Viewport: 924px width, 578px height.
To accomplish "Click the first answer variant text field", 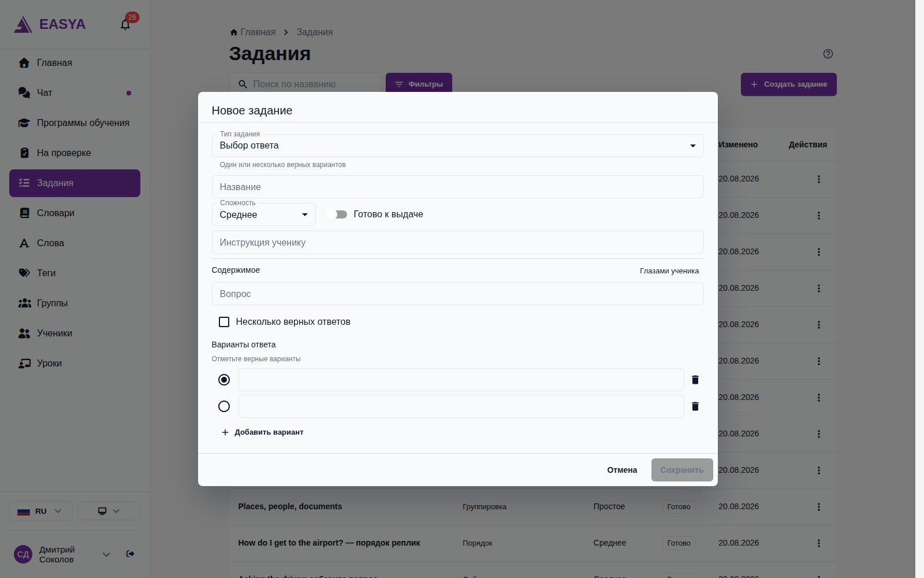I will coord(461,380).
